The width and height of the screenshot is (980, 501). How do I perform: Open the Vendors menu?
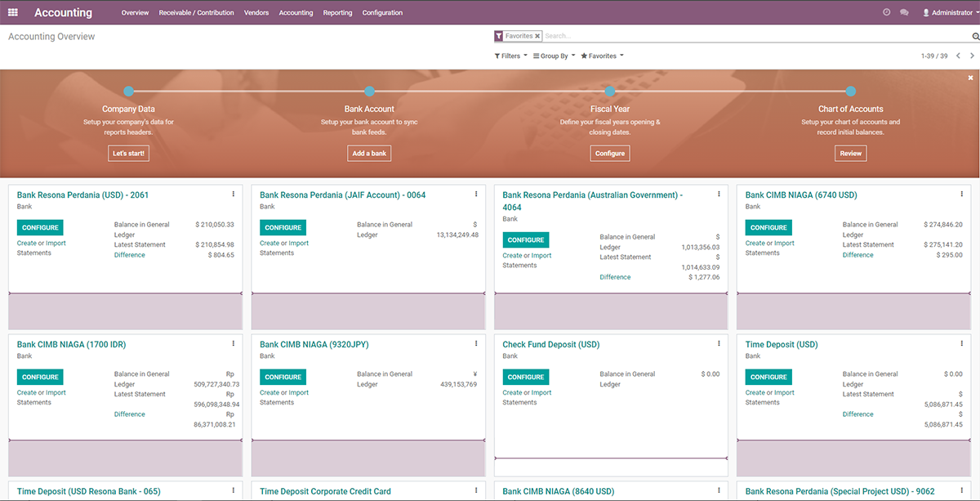[256, 12]
